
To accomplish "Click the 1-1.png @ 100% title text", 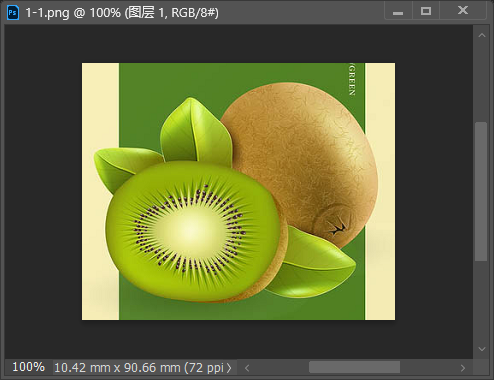I will [x=122, y=13].
